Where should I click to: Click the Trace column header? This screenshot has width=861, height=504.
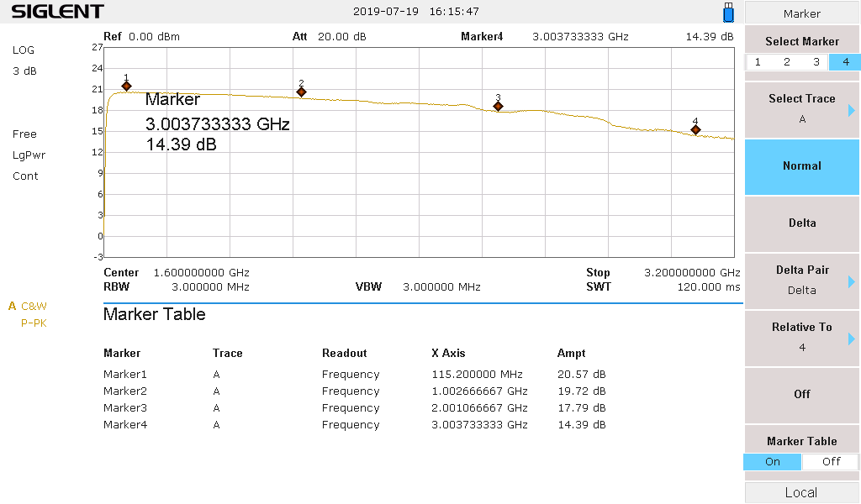[227, 353]
